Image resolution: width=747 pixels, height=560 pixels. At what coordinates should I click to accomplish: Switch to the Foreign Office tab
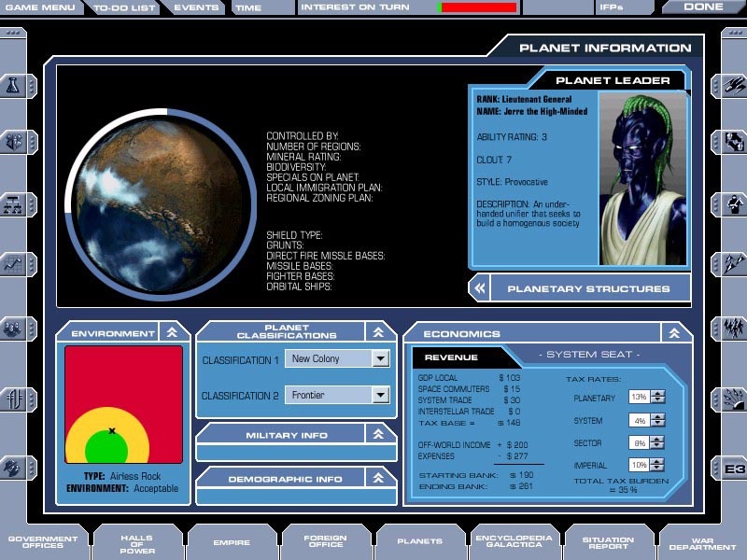pos(325,542)
